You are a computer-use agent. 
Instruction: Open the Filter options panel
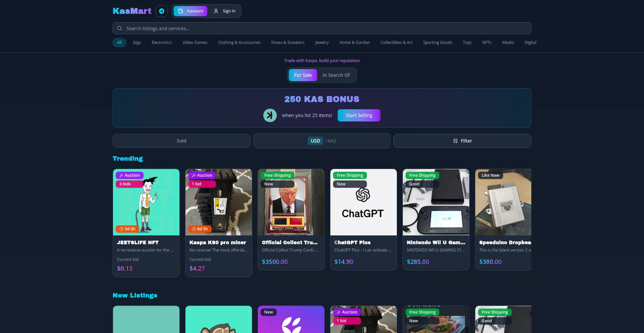point(462,141)
